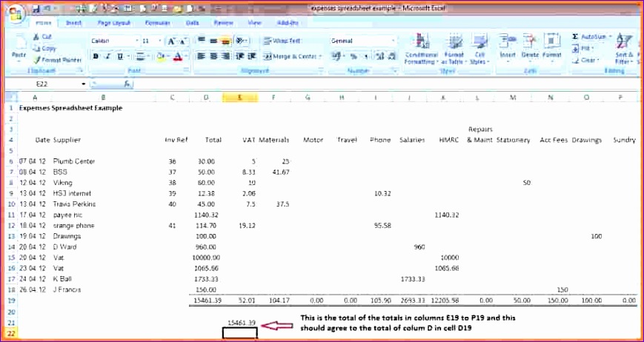The width and height of the screenshot is (644, 342).
Task: Toggle the highlighted Bottom Align button
Action: [x=225, y=41]
